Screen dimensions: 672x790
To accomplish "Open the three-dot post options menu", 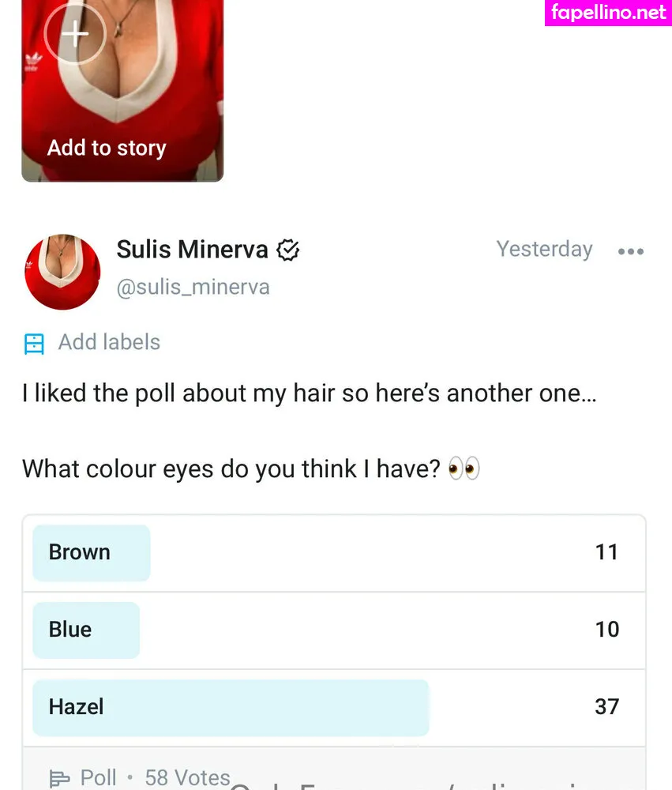I will [x=630, y=251].
